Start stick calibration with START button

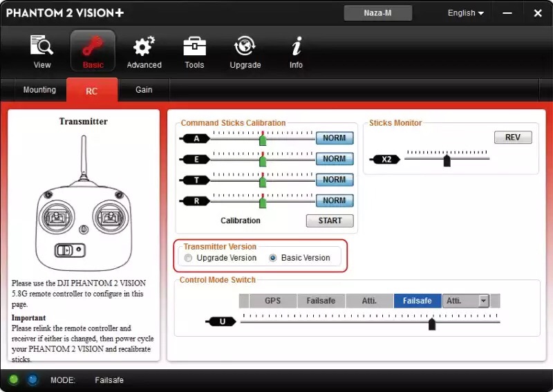tap(330, 221)
